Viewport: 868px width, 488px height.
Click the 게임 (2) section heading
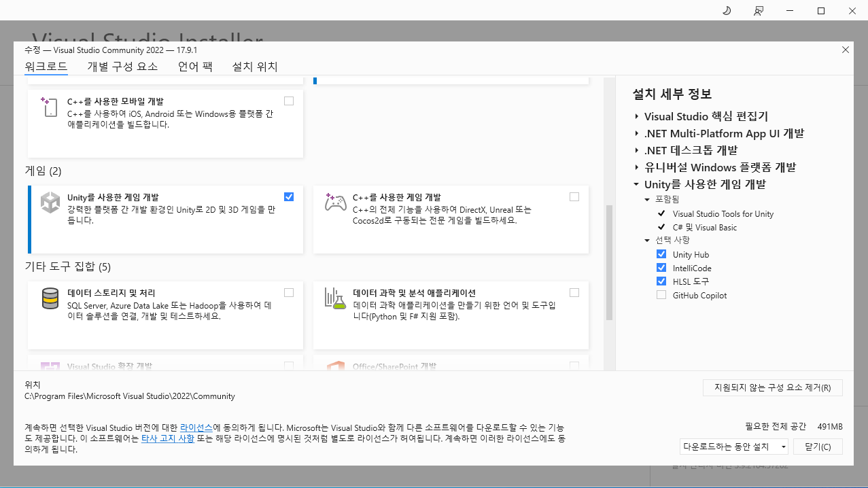(x=43, y=171)
